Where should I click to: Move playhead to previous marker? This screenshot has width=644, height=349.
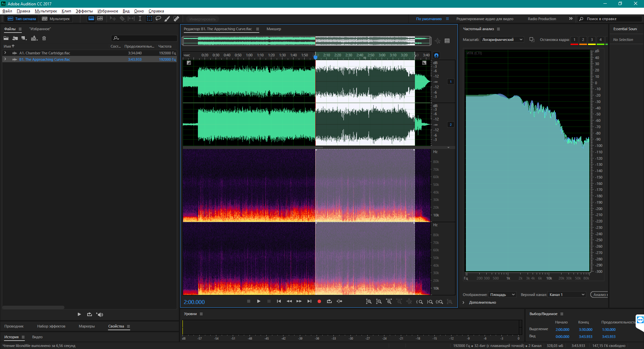(x=279, y=301)
